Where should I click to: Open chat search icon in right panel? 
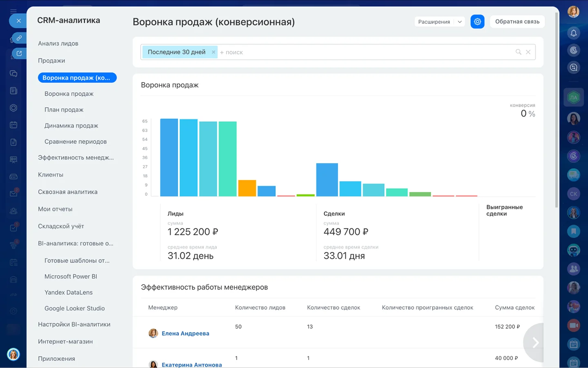(x=574, y=67)
